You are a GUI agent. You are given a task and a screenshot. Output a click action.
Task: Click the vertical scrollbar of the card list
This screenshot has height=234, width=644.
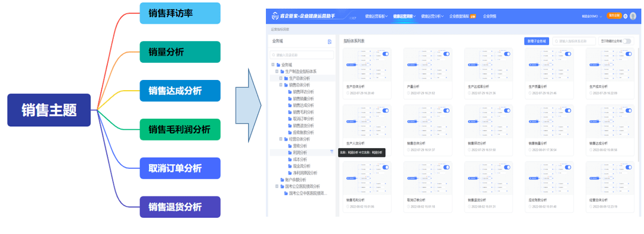coord(638,105)
